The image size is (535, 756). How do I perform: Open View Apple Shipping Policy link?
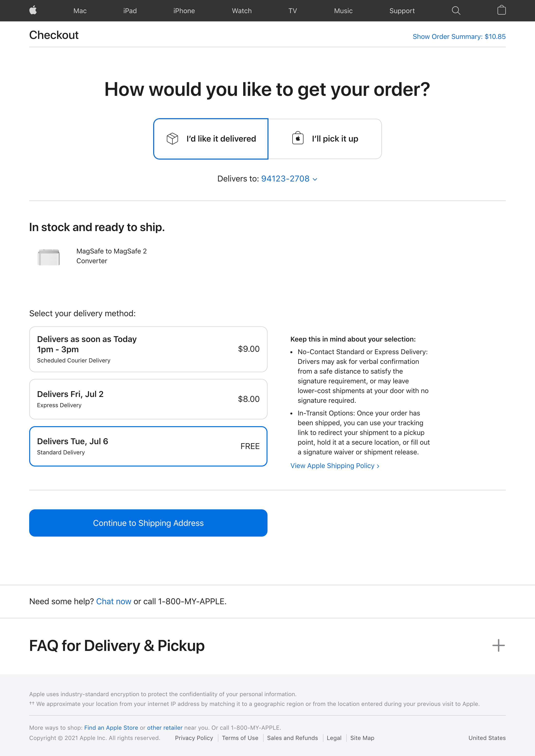(x=335, y=466)
